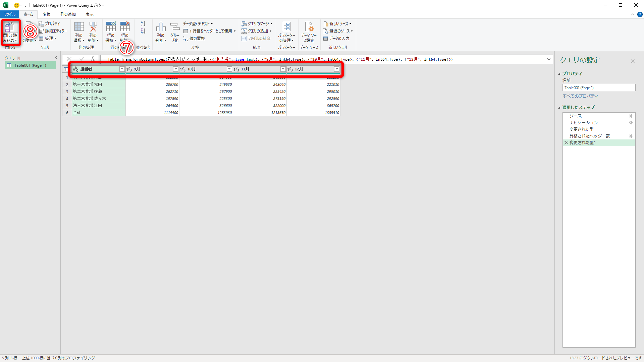Click the Close & Load (閉じて読み込む) icon
Viewport: 644px width, 362px height.
(10, 27)
